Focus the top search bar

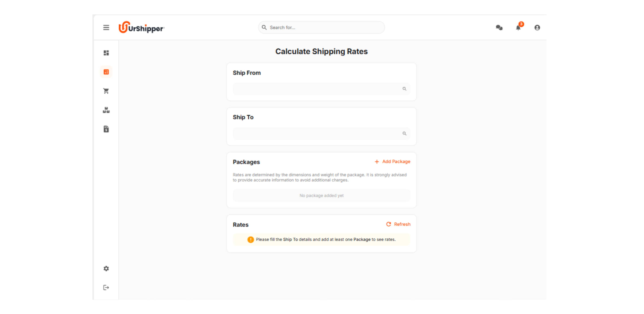(x=321, y=27)
